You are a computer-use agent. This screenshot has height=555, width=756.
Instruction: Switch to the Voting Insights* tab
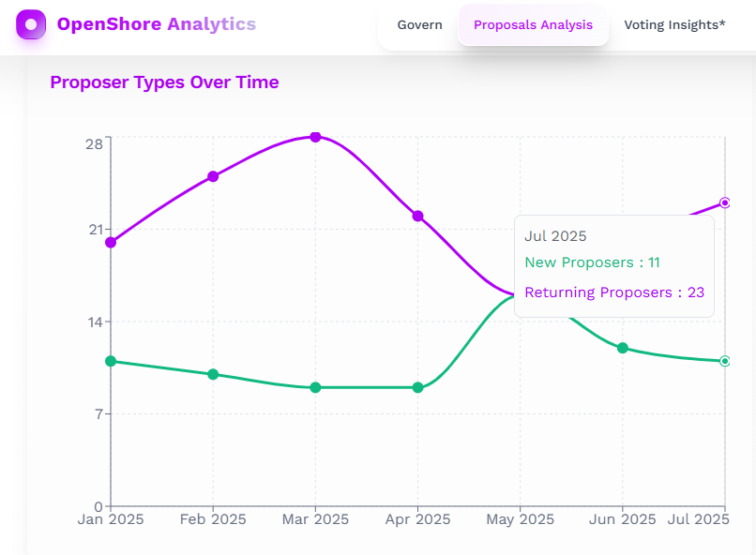(674, 25)
